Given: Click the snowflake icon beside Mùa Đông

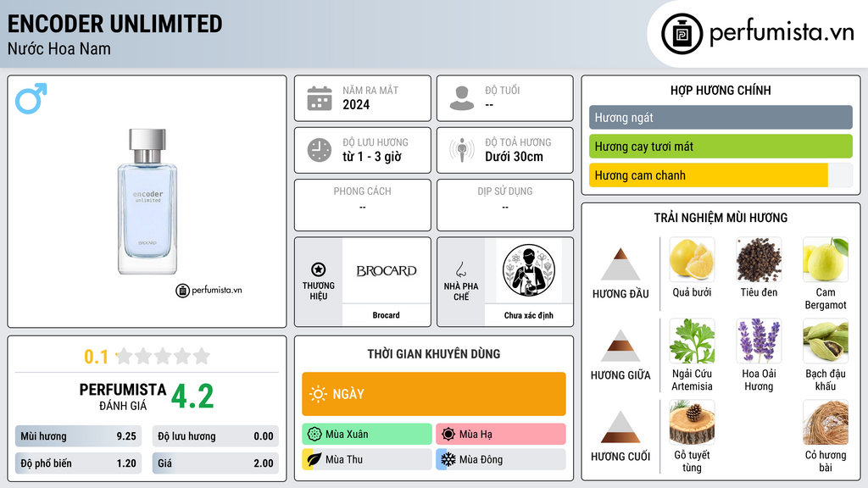Looking at the screenshot, I should 448,459.
